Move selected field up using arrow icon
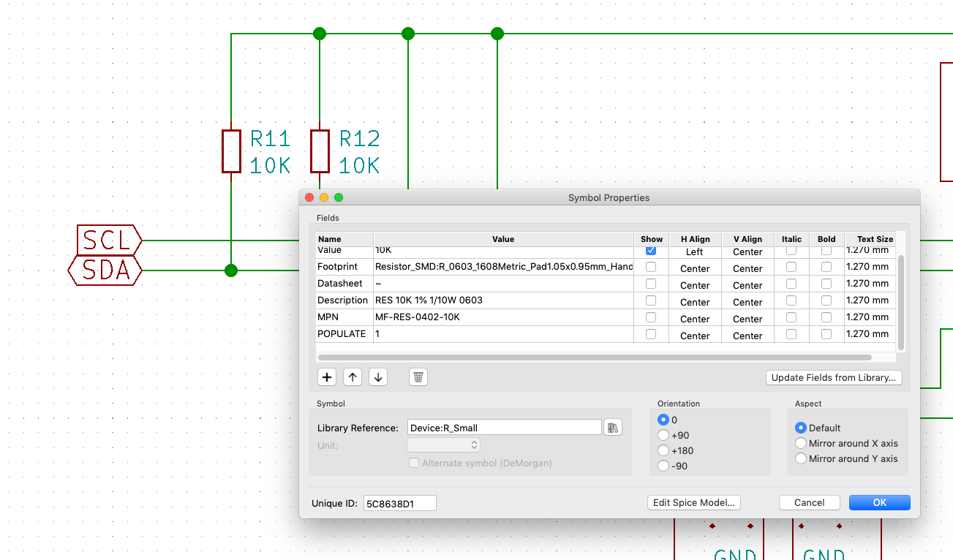Viewport: 953px width, 560px height. (x=352, y=377)
